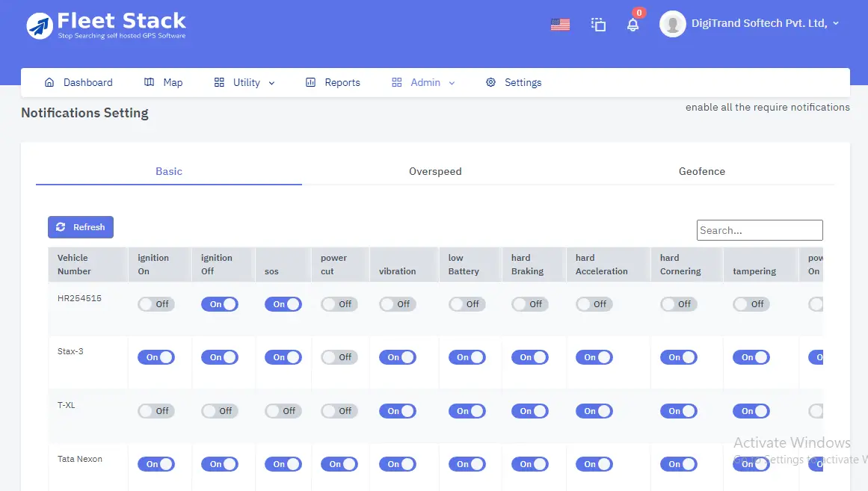
Task: Enable ignition On for HR254515
Action: coord(156,304)
